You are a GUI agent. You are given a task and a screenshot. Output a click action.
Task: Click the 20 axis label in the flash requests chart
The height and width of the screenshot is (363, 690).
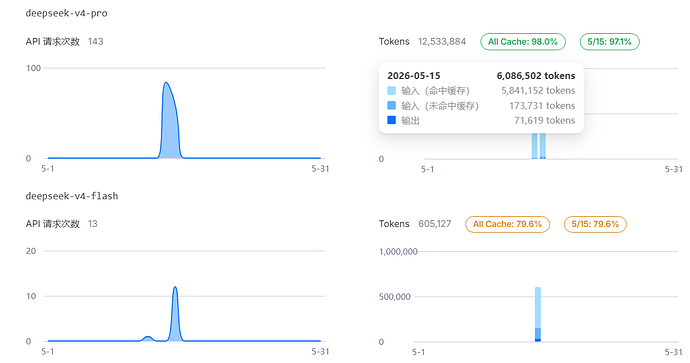click(31, 251)
